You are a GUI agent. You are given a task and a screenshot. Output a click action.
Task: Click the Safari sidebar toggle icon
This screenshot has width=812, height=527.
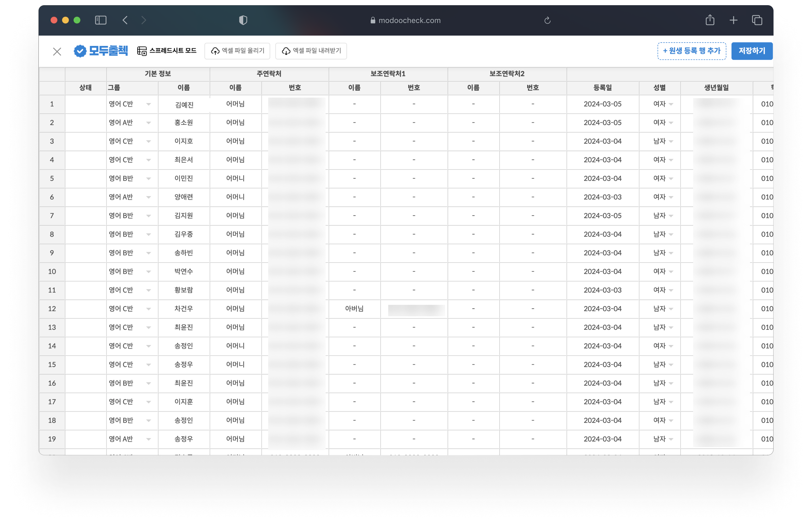pos(101,20)
